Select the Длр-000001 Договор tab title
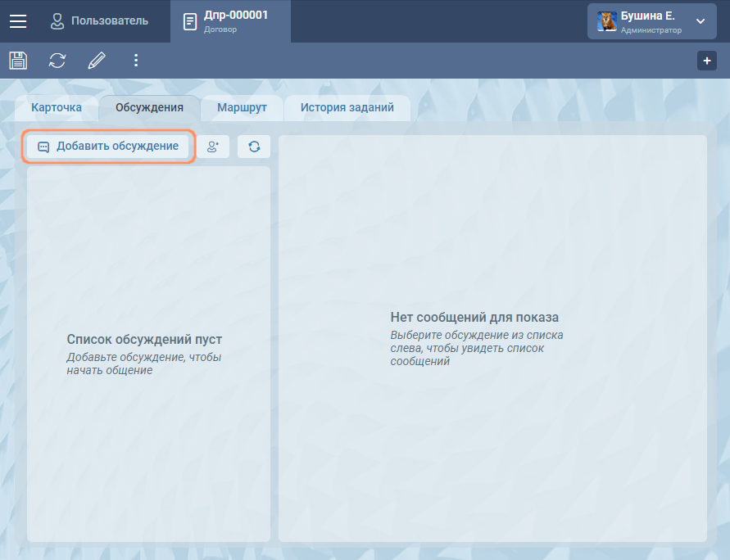 [x=236, y=20]
